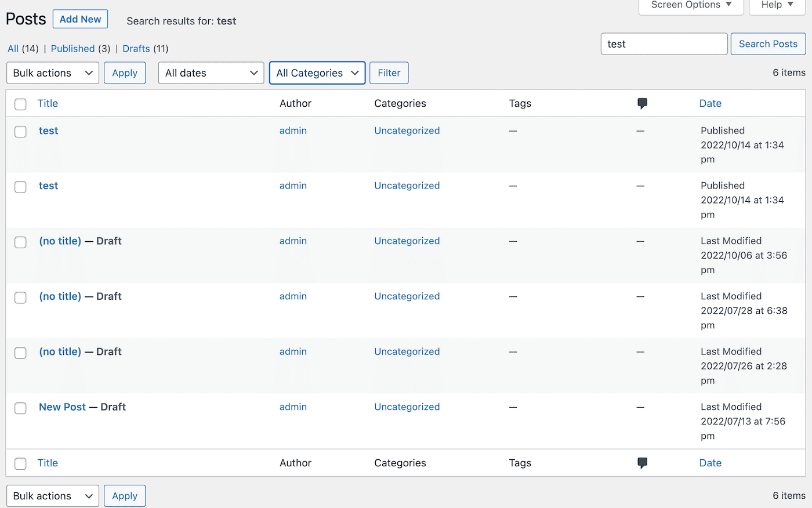Viewport: 812px width, 508px height.
Task: Sort posts by the Date column header
Action: 710,103
